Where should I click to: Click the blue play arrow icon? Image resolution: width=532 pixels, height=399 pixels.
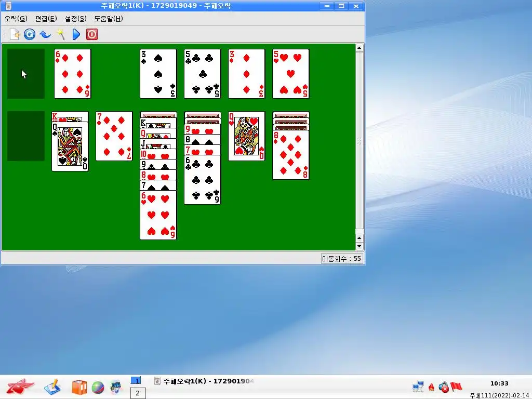(76, 34)
